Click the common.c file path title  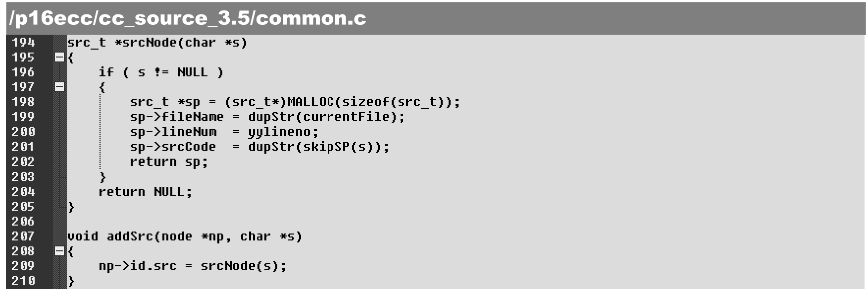tap(188, 18)
